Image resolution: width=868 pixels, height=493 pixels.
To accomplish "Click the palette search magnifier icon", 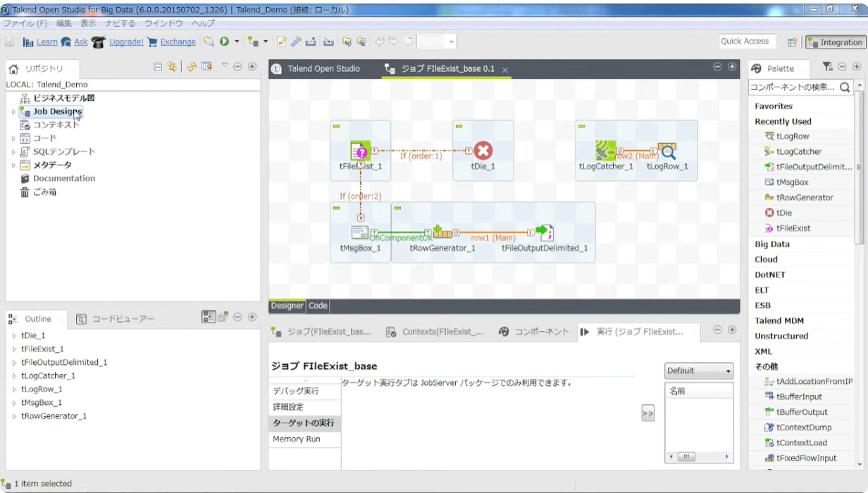I will click(845, 87).
